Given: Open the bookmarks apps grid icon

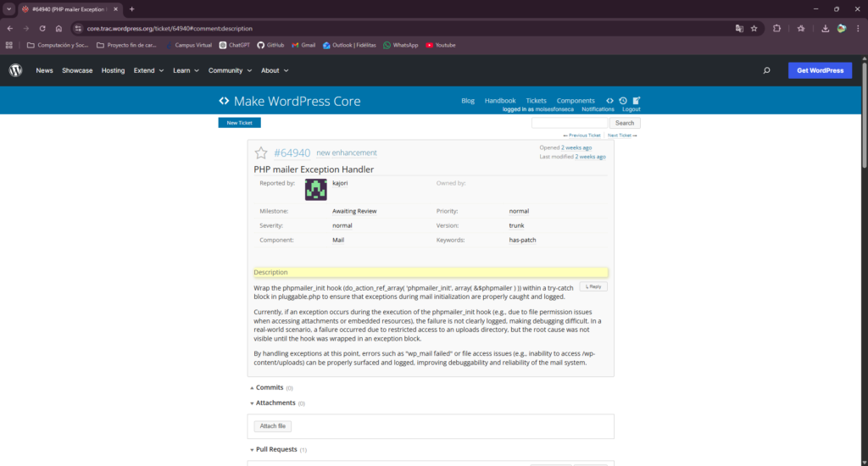Looking at the screenshot, I should click(x=8, y=46).
